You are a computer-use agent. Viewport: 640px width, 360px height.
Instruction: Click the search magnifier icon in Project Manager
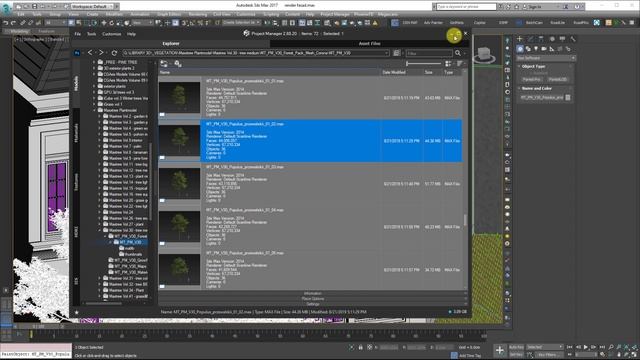click(458, 53)
